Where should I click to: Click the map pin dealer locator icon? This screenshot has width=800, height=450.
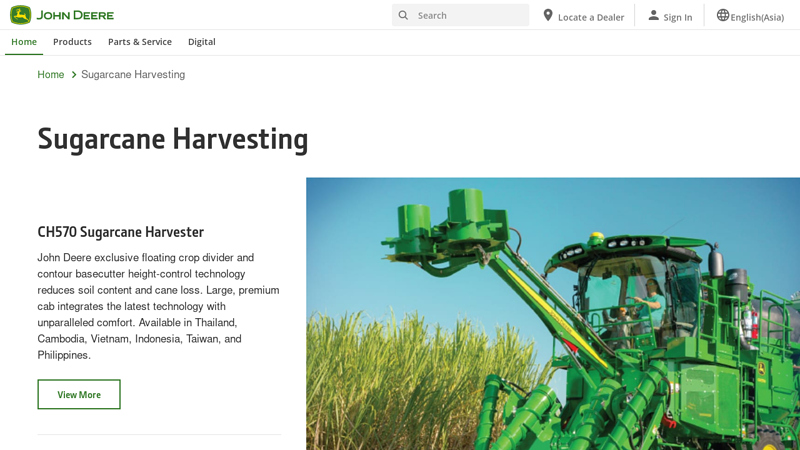click(x=548, y=15)
